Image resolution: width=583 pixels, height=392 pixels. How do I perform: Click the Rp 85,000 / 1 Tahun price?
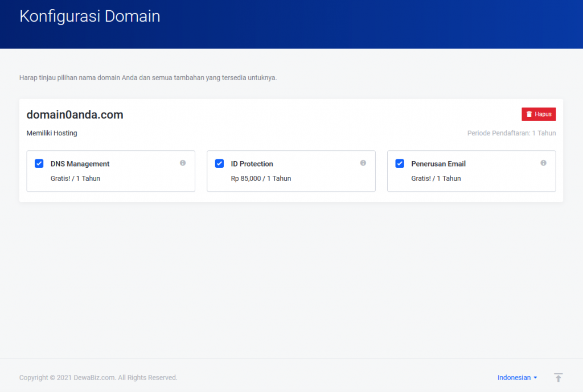261,179
